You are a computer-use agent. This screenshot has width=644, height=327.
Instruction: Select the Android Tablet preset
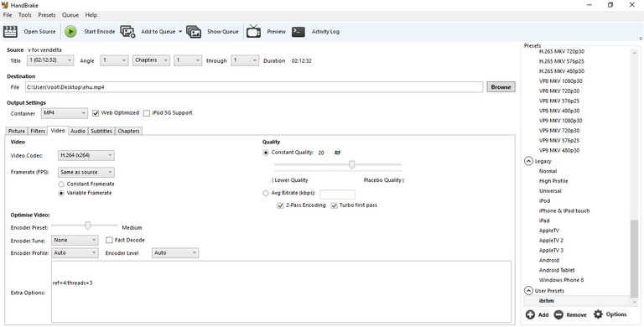(x=557, y=270)
